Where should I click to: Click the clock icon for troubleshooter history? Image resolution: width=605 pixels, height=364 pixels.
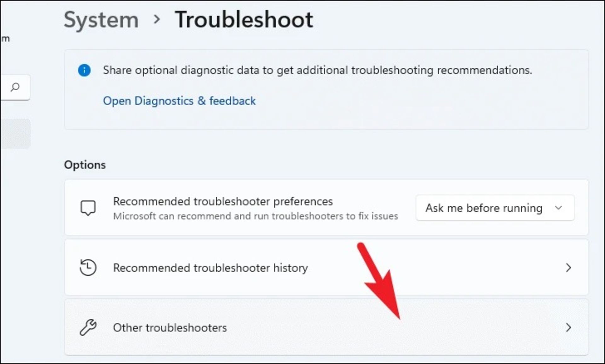(x=88, y=268)
